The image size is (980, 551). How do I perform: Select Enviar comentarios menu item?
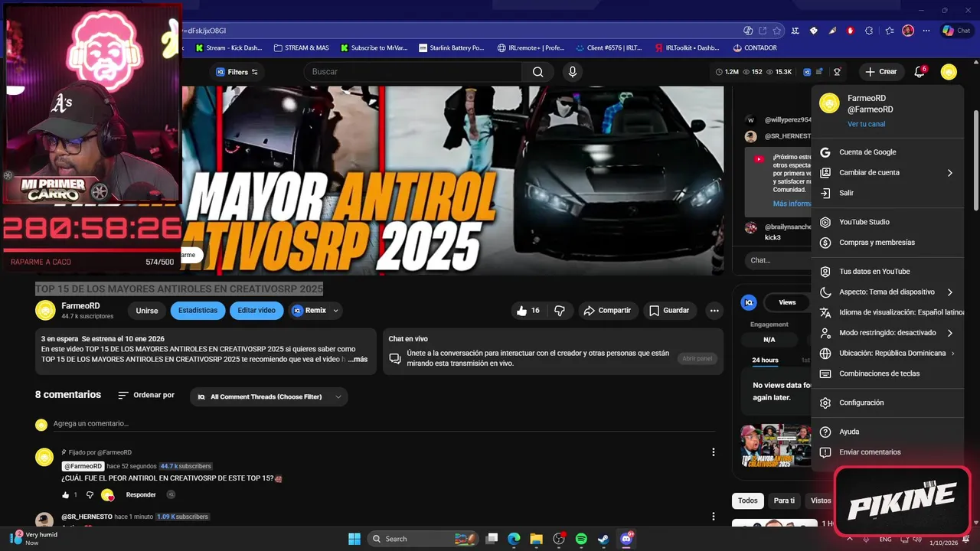[x=887, y=452]
